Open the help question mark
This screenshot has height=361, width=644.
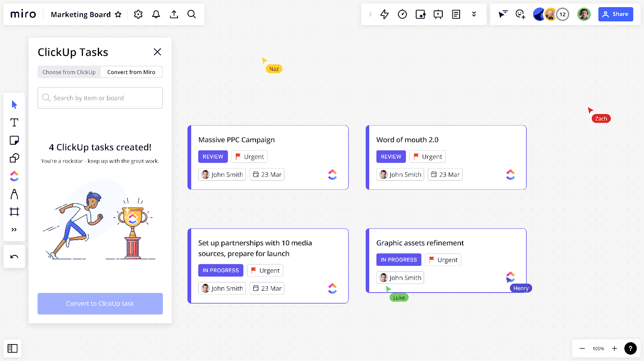630,349
